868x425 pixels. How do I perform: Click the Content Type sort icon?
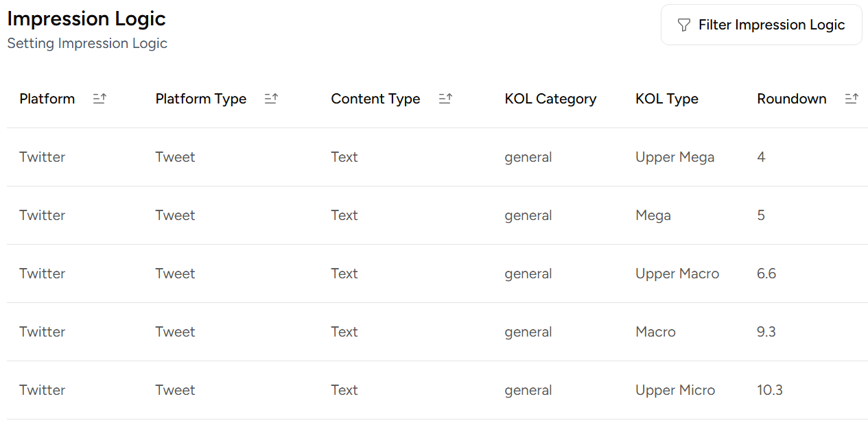pyautogui.click(x=445, y=99)
